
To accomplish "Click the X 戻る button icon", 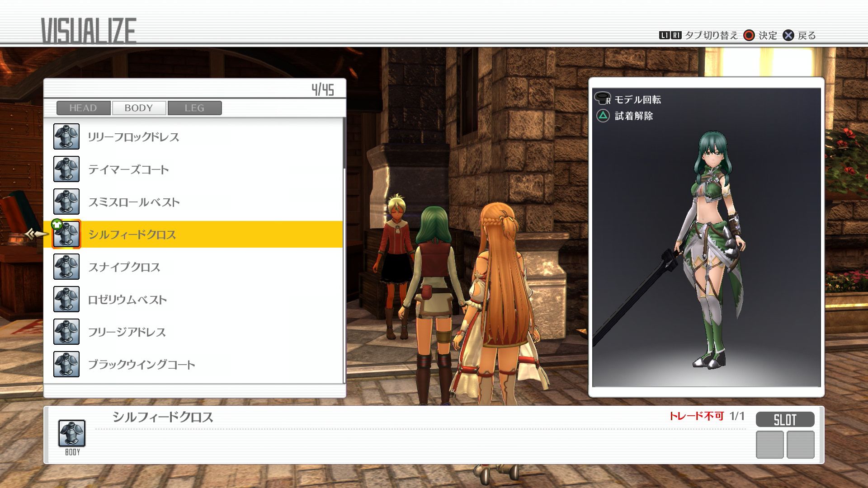I will pyautogui.click(x=788, y=35).
